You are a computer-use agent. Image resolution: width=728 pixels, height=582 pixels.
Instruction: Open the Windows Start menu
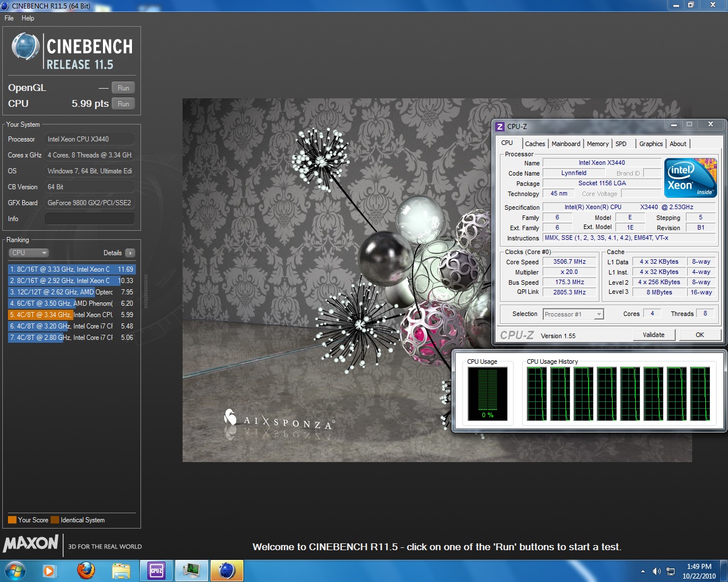click(15, 571)
